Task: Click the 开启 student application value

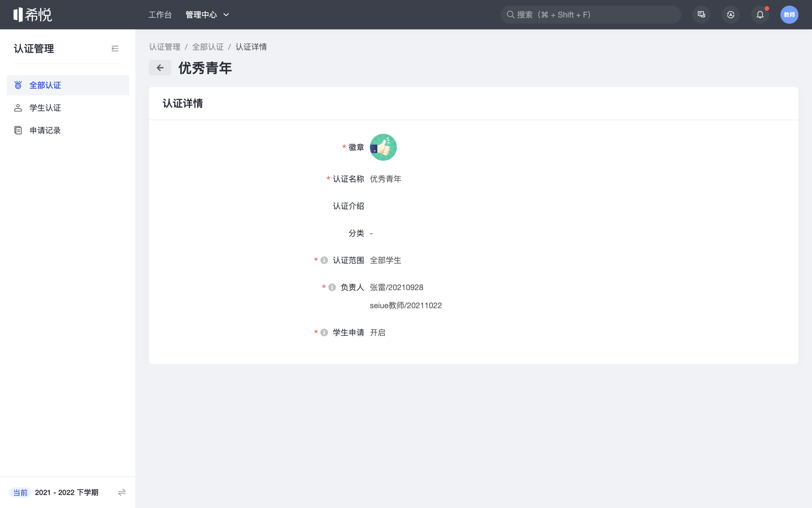Action: [378, 333]
